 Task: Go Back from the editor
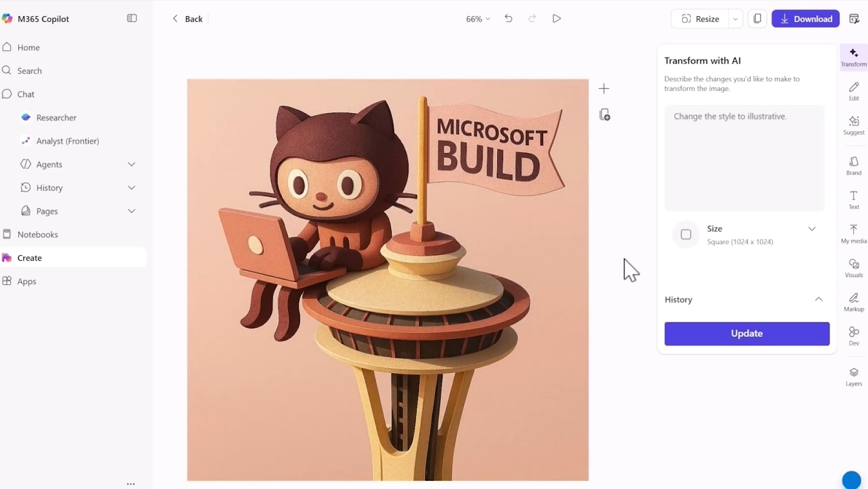pos(187,19)
